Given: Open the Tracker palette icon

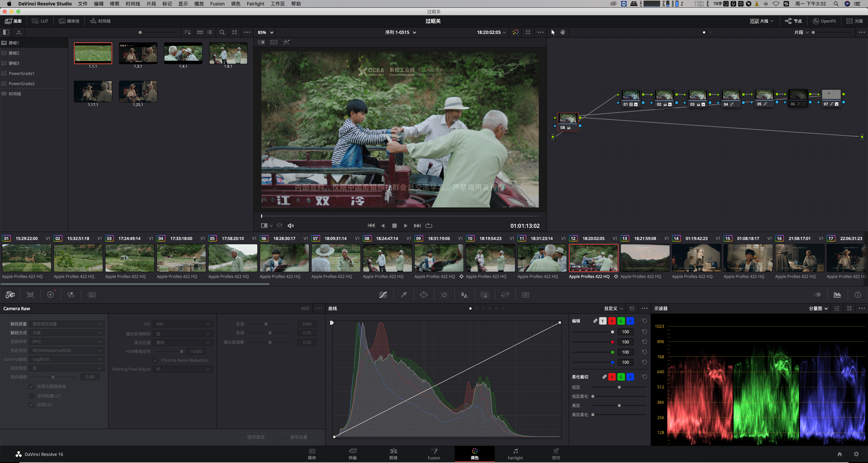Looking at the screenshot, I should [444, 295].
